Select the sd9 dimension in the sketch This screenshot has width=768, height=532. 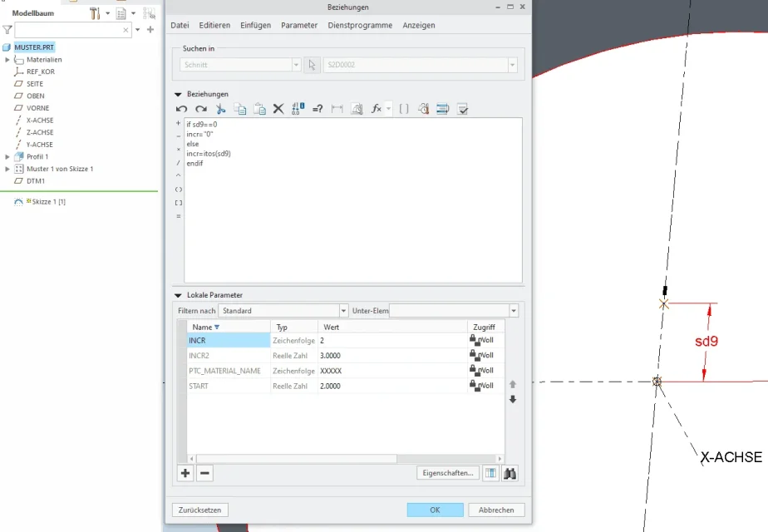(706, 341)
